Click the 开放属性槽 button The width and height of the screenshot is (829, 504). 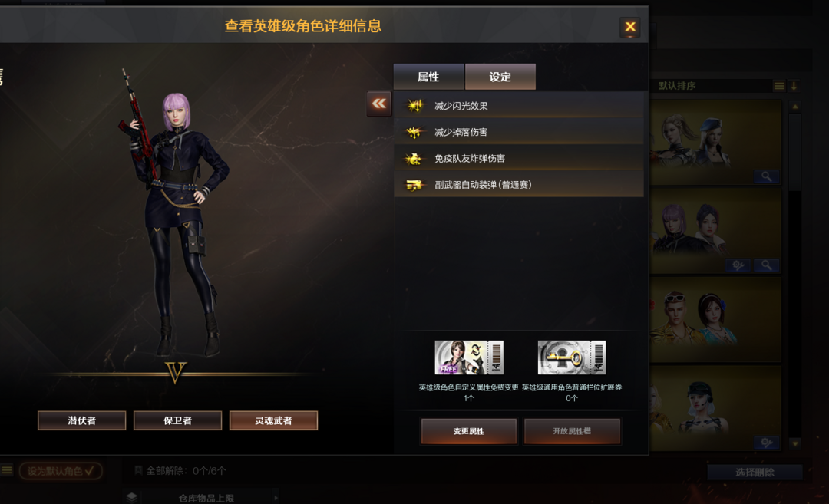click(x=572, y=431)
